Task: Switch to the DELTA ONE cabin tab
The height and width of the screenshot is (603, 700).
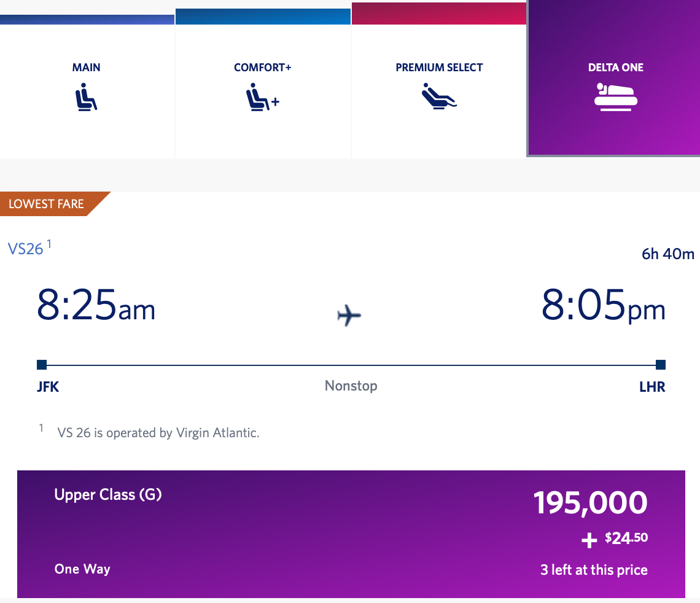Action: coord(614,78)
